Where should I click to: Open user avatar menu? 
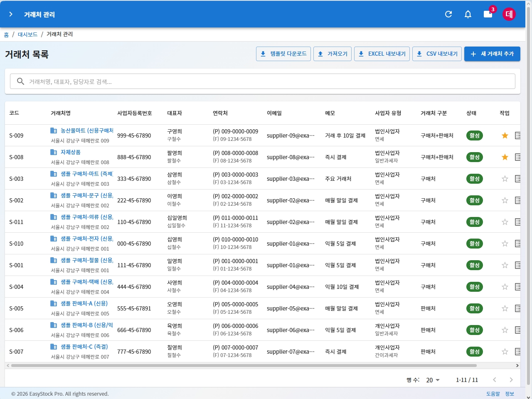click(x=509, y=14)
